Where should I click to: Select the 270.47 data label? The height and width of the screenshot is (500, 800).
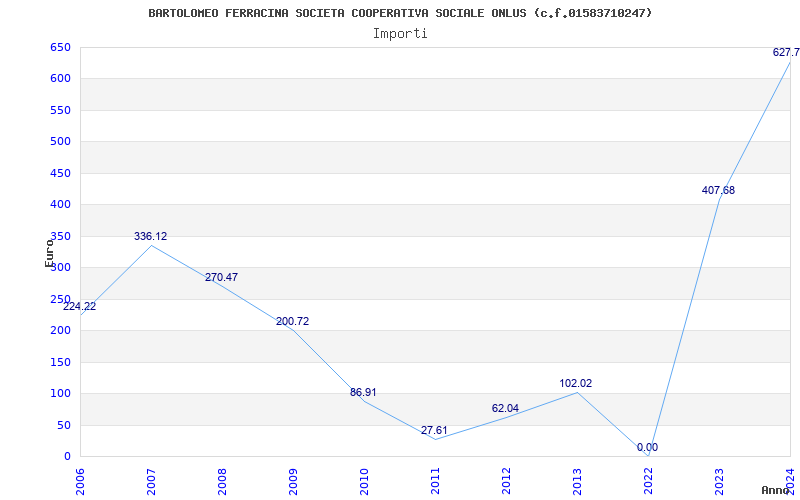(221, 278)
